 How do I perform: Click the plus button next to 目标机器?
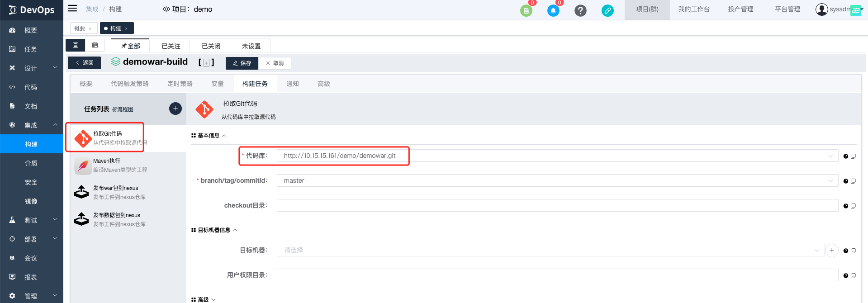tap(832, 251)
